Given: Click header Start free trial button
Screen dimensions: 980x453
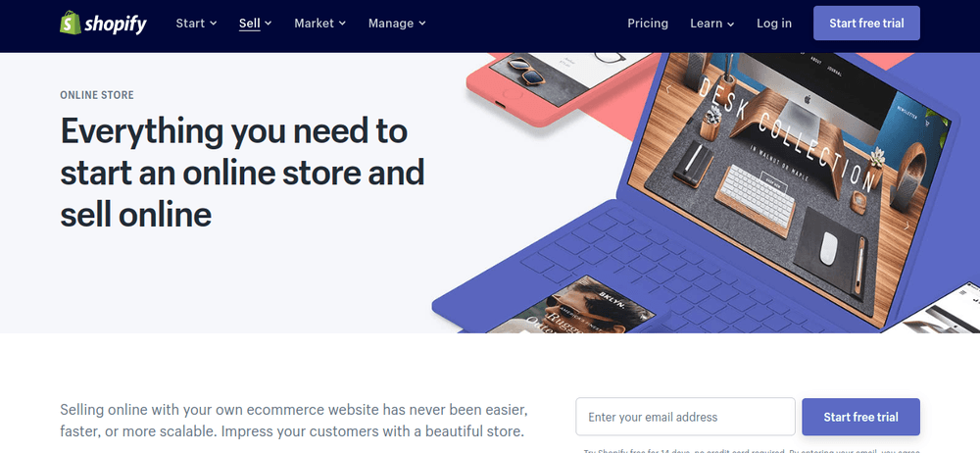Looking at the screenshot, I should pos(866,24).
